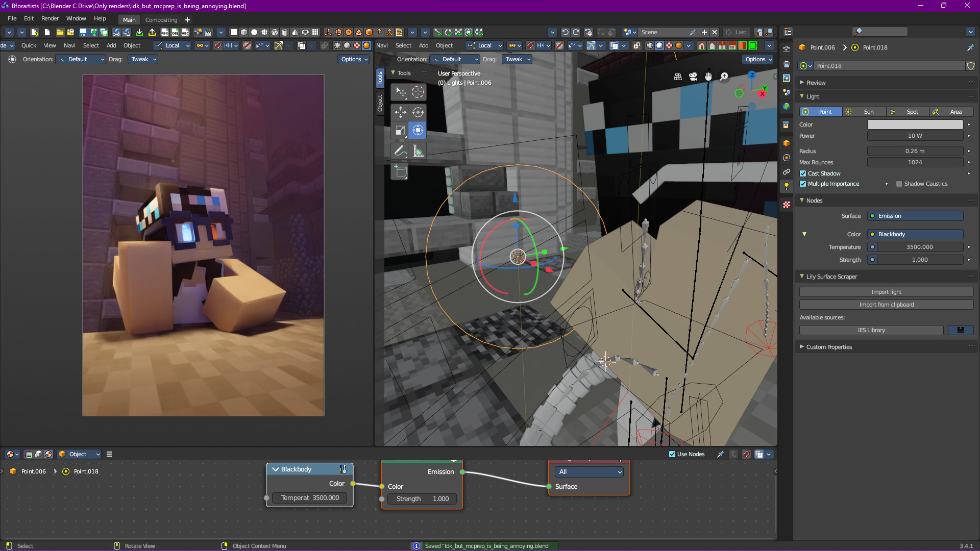This screenshot has height=551, width=980.
Task: Click the Import light button
Action: (886, 292)
